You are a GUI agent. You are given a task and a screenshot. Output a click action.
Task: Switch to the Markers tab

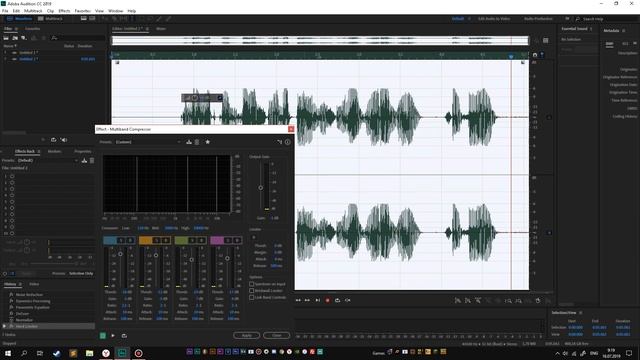coord(54,151)
